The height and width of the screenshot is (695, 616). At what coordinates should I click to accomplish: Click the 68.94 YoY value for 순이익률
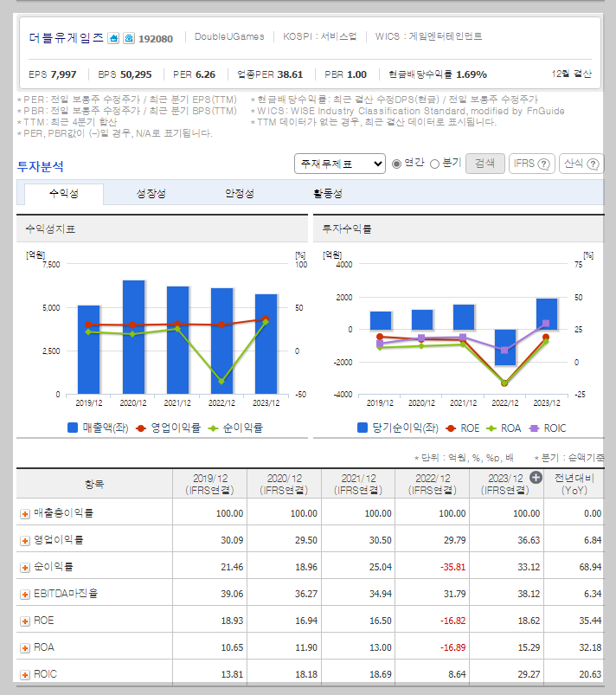click(x=590, y=568)
